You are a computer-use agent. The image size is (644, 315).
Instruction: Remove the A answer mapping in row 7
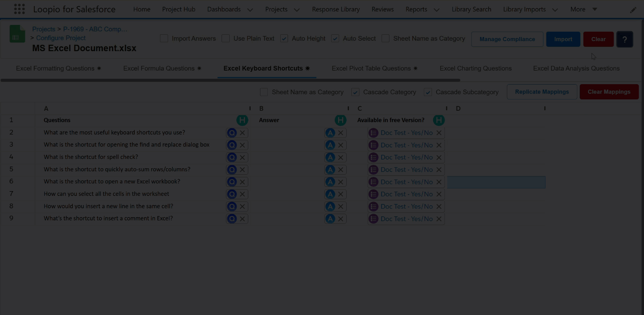pos(341,194)
